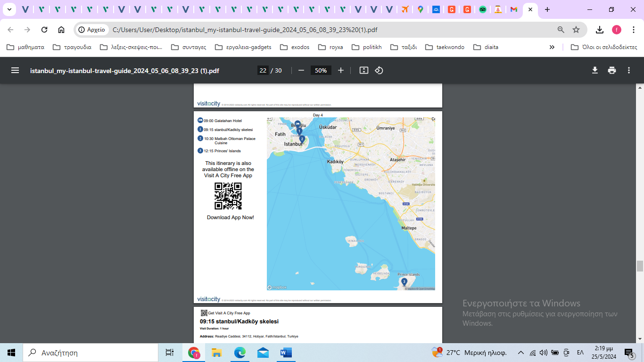Go back to previous page
The height and width of the screenshot is (362, 644).
10,30
